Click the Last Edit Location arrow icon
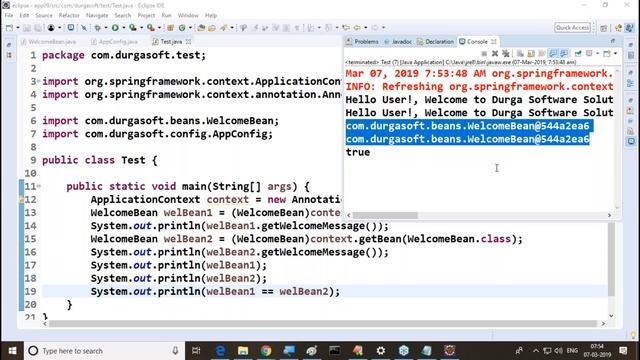 (346, 28)
